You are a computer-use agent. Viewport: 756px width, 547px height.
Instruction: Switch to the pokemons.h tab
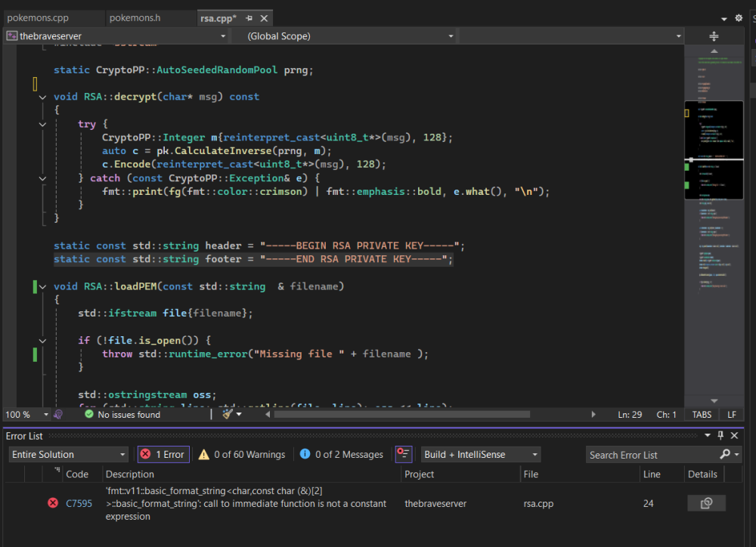[x=140, y=18]
